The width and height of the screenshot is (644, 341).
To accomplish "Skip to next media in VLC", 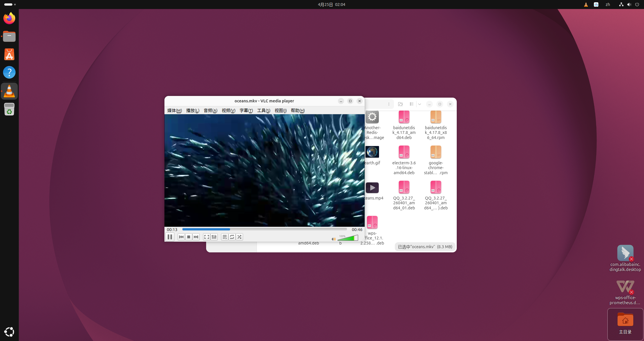I will (x=196, y=237).
